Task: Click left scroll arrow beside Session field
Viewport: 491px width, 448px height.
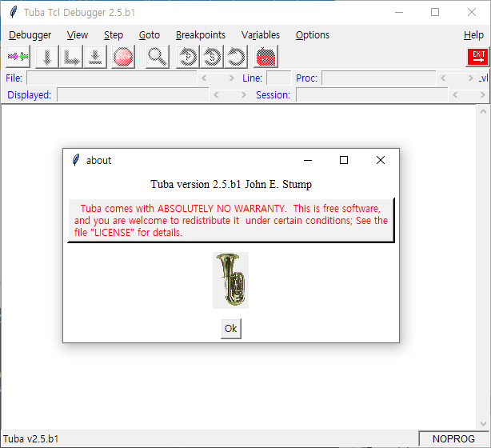Action: [455, 95]
